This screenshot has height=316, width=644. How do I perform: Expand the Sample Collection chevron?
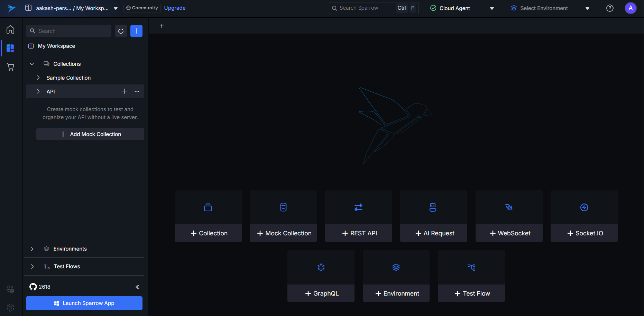coord(38,78)
